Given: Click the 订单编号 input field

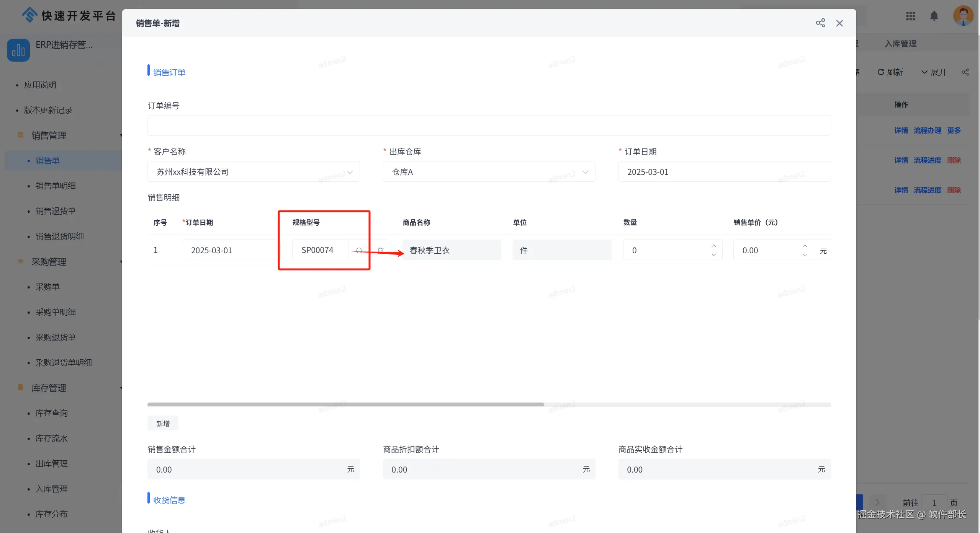Looking at the screenshot, I should [489, 126].
